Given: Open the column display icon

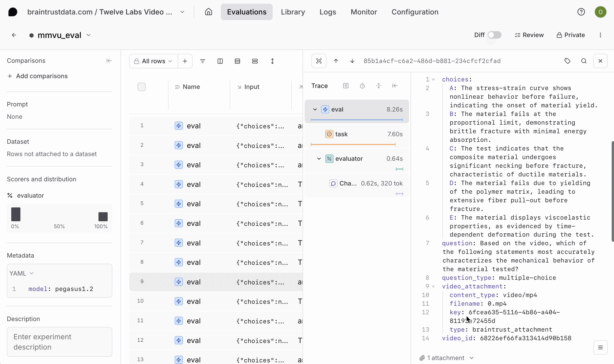Looking at the screenshot, I should point(220,61).
